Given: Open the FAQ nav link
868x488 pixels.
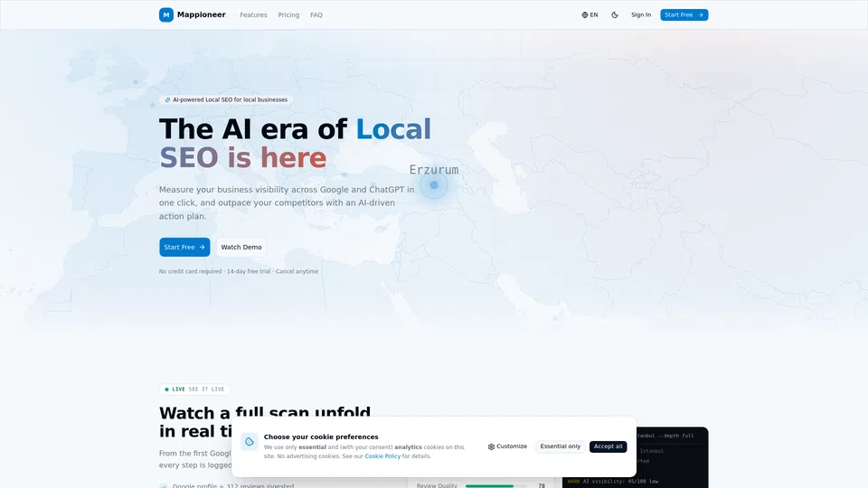Looking at the screenshot, I should point(316,15).
